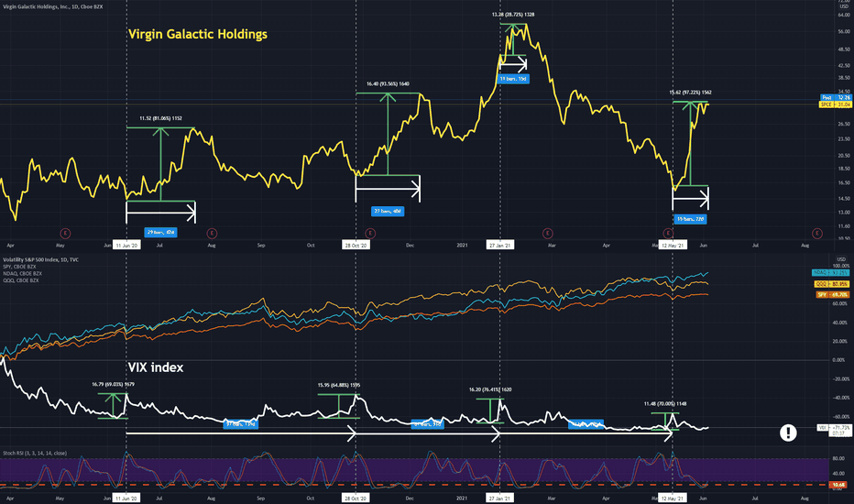Click the blue Post-market price label

tap(836, 97)
